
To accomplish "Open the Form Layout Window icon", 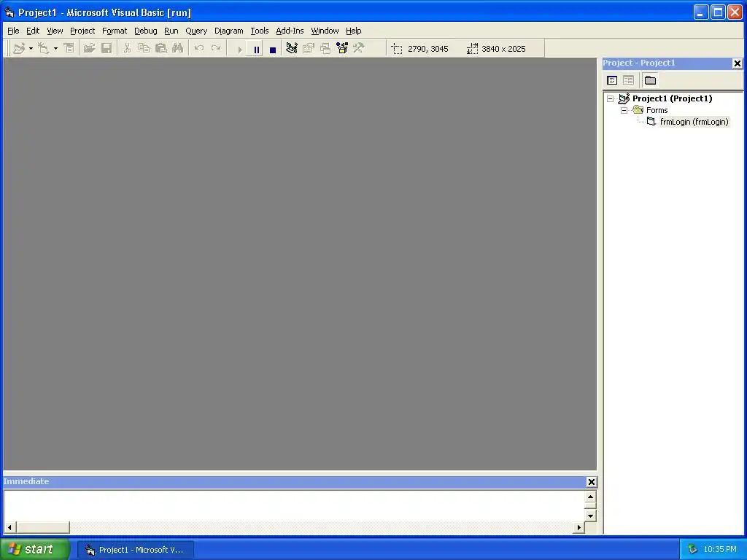I will (325, 49).
